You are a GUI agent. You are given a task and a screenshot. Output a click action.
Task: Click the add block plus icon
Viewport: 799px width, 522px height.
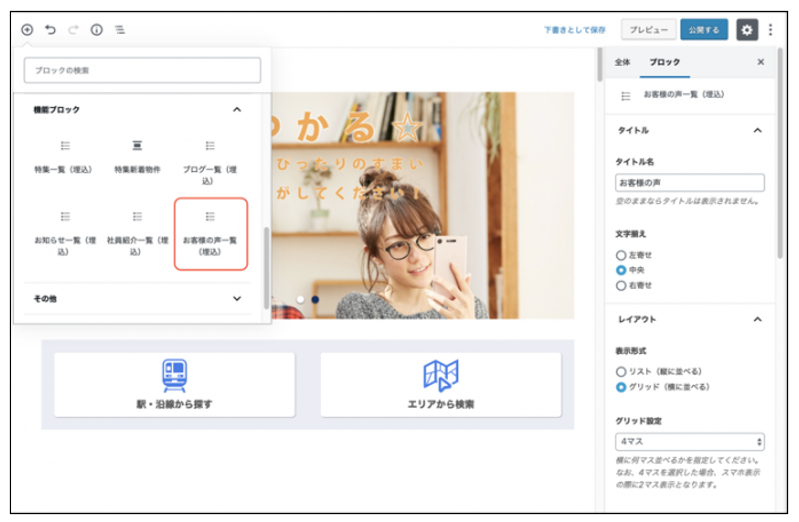click(x=27, y=30)
